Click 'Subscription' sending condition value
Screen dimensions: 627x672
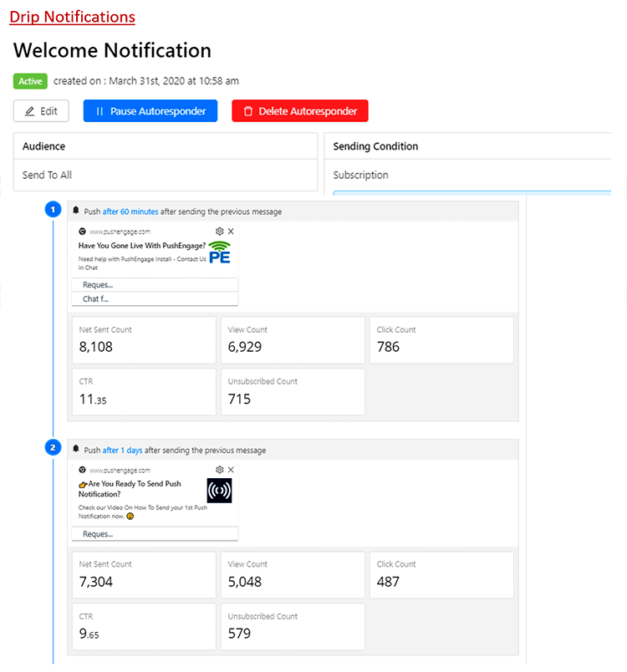361,175
